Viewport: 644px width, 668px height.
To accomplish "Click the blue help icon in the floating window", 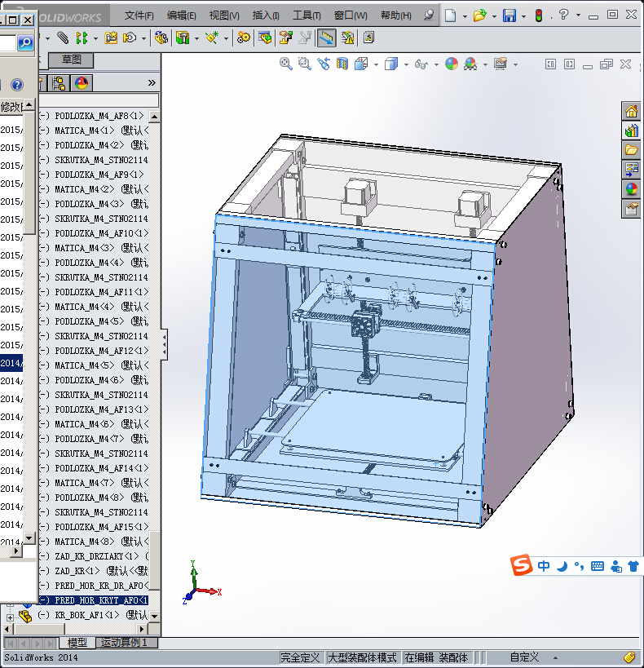I will point(17,85).
